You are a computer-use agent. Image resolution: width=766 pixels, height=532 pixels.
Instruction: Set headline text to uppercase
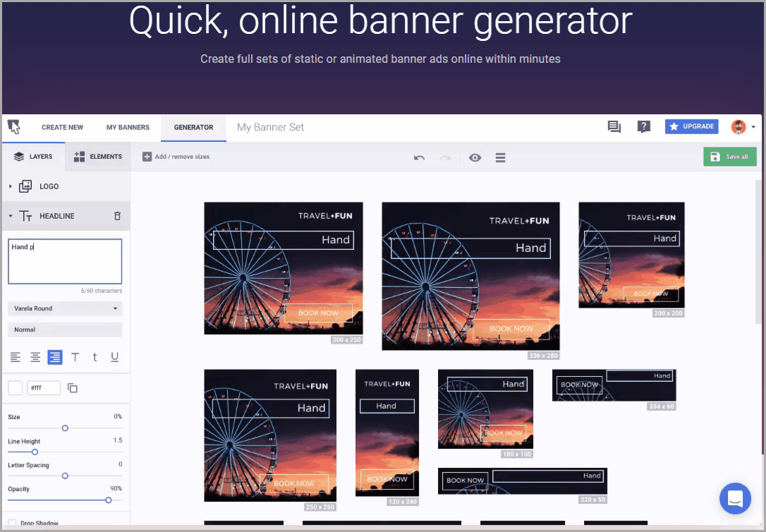pyautogui.click(x=75, y=357)
